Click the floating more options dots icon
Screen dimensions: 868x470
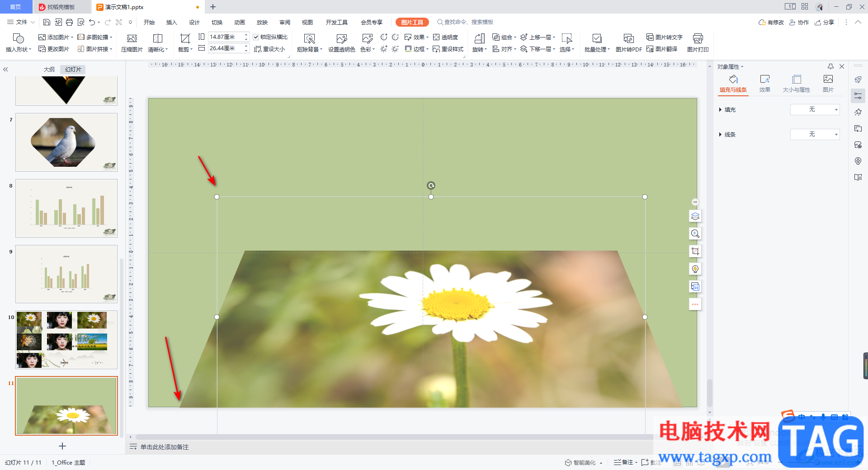[695, 304]
